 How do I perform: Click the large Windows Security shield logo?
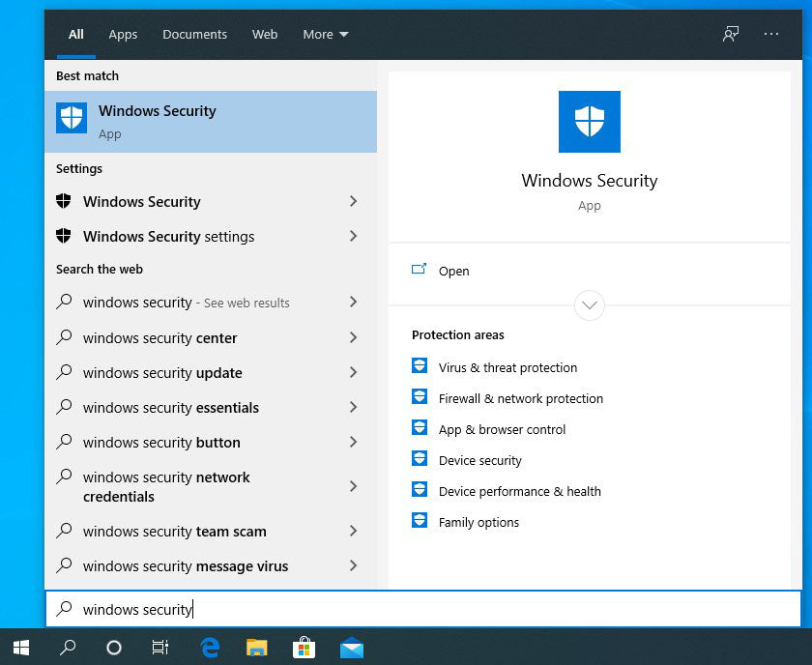tap(589, 121)
